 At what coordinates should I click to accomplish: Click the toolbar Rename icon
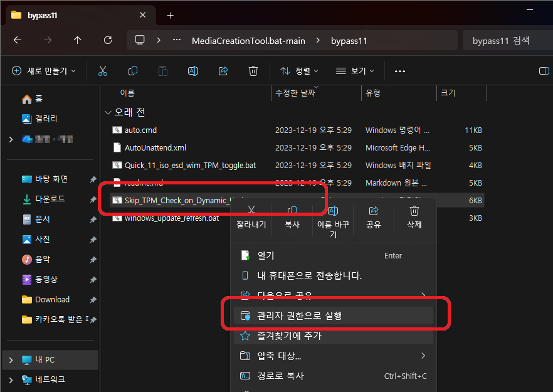pyautogui.click(x=193, y=71)
